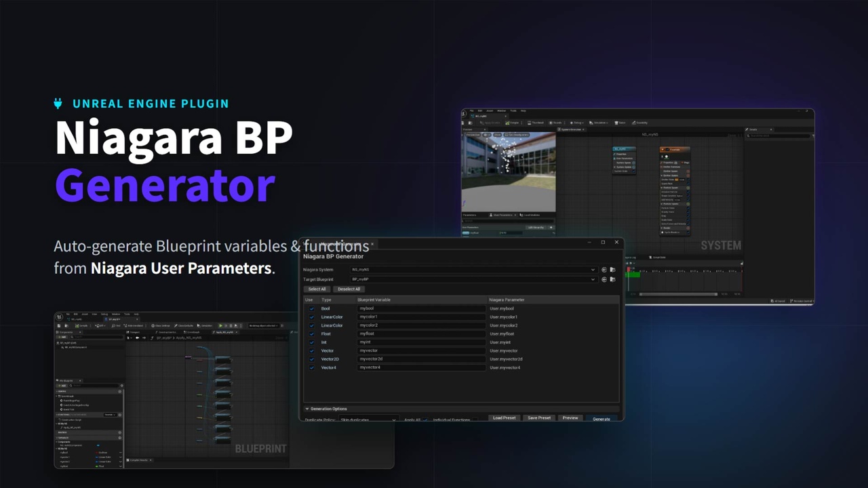The image size is (868, 488).
Task: Click Unreal Engine logo in Blueprint window
Action: [59, 316]
